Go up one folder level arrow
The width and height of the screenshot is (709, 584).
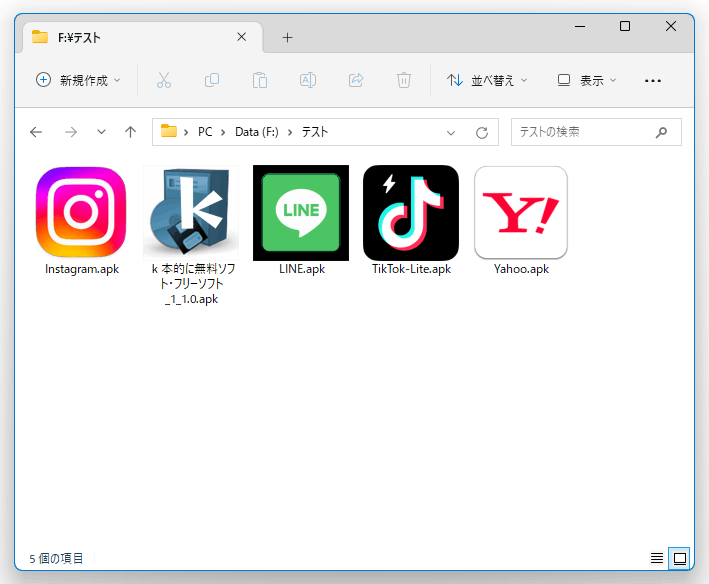130,132
